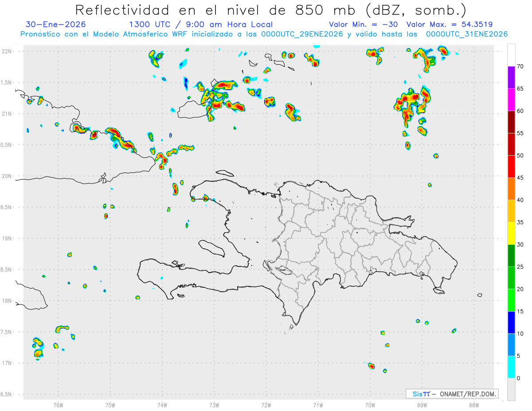Click the 20N latitude label
This screenshot has width=532, height=411.
[x=7, y=176]
